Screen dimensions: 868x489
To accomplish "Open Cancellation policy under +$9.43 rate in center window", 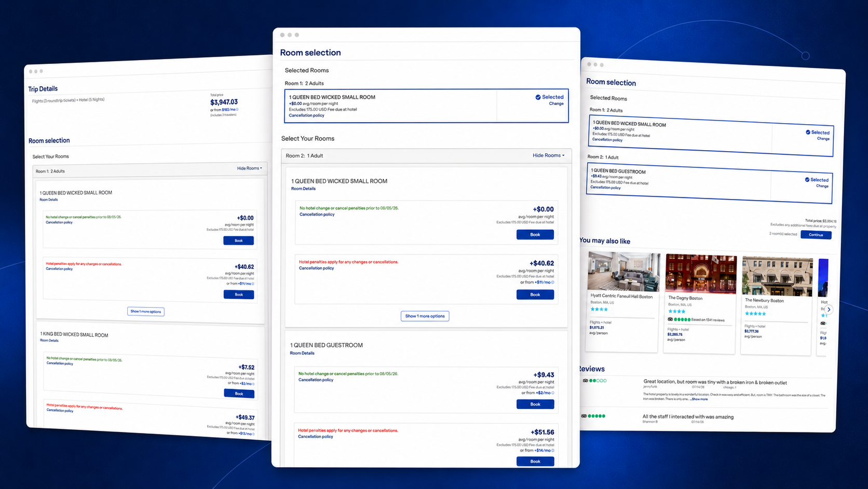I will [316, 380].
